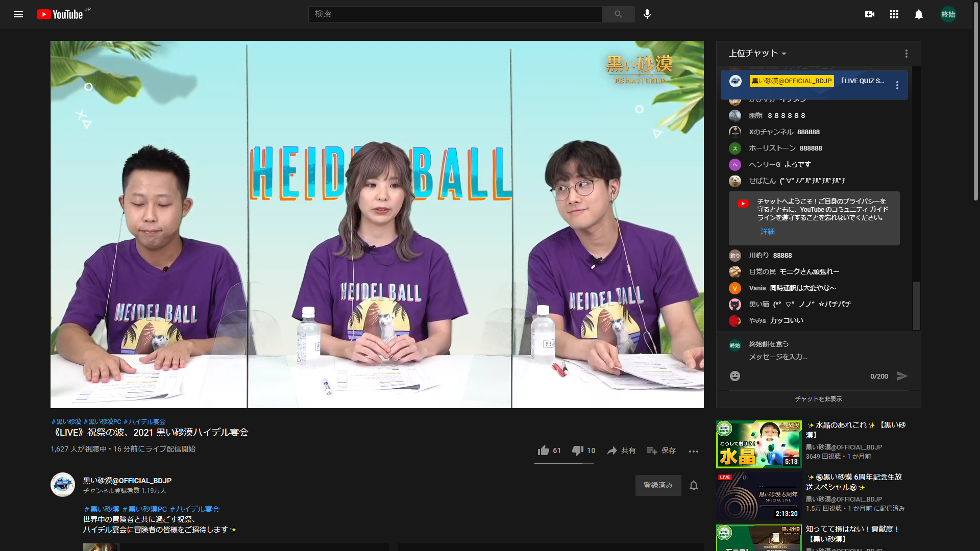Screen dimensions: 980x551
Task: Open the notifications bell in header
Action: tap(919, 14)
